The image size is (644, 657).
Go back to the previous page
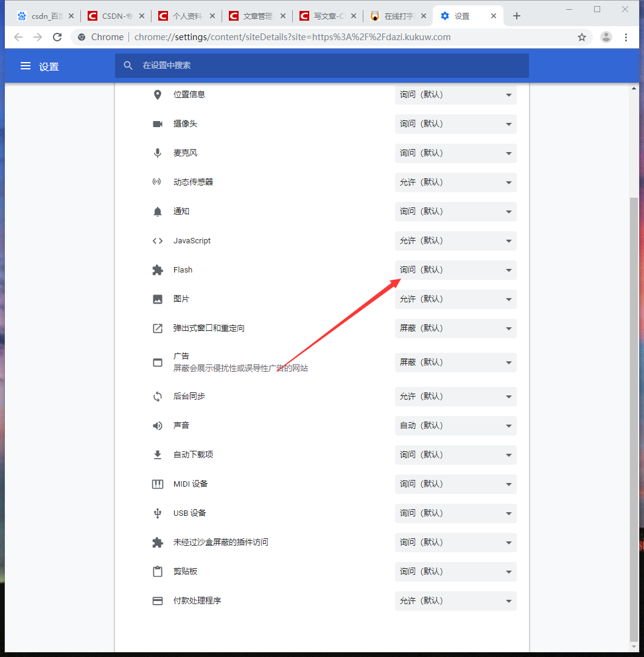coord(18,37)
